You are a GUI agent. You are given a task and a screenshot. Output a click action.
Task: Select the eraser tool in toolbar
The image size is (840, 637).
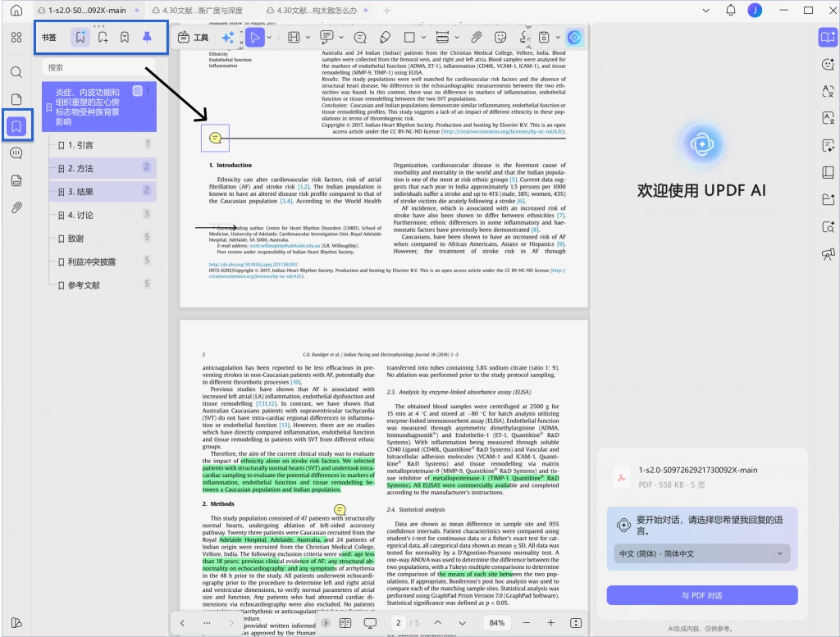coord(385,38)
